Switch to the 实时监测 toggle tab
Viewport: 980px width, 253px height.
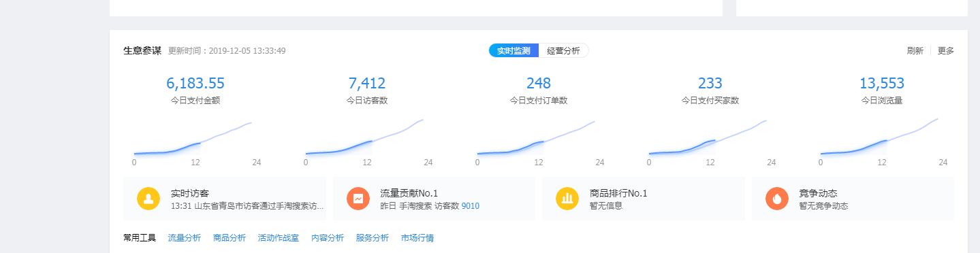coord(513,51)
